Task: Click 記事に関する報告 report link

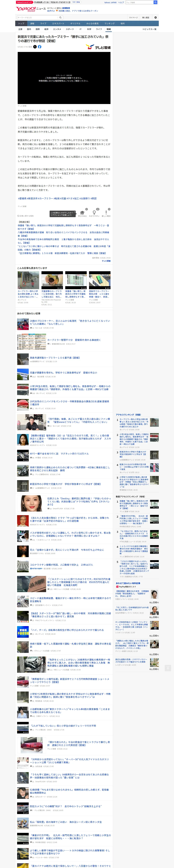Action: click(x=26, y=216)
